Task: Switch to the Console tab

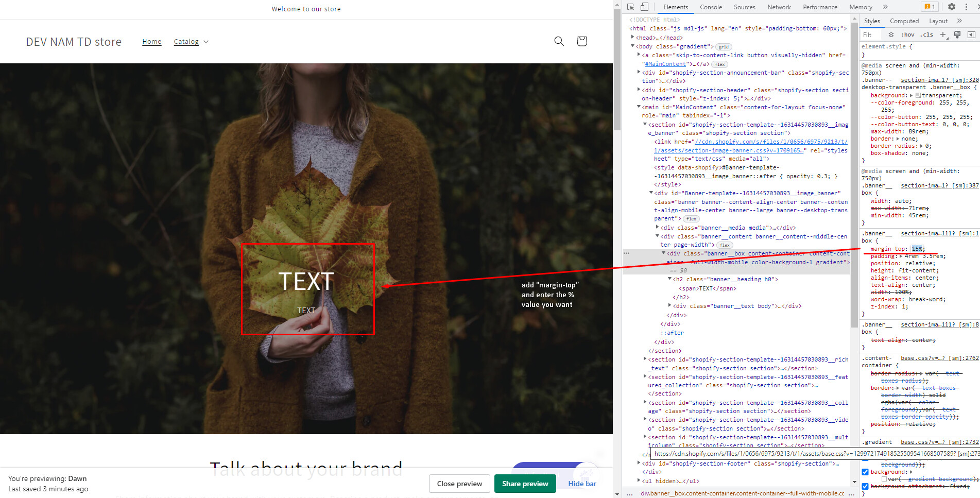Action: [x=711, y=7]
